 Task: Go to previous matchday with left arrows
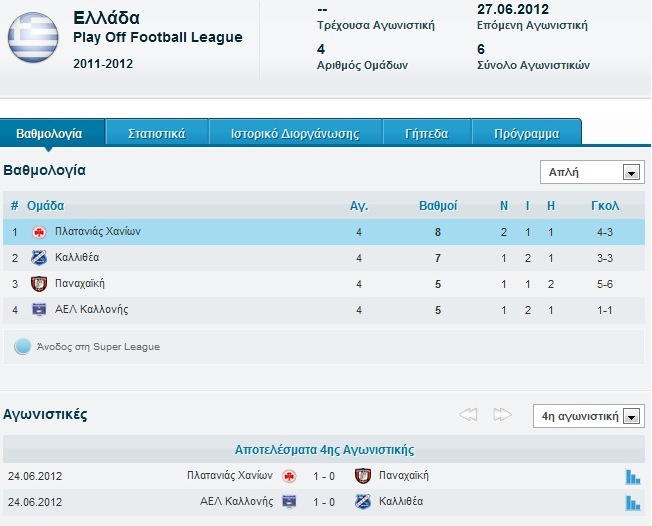(x=468, y=415)
